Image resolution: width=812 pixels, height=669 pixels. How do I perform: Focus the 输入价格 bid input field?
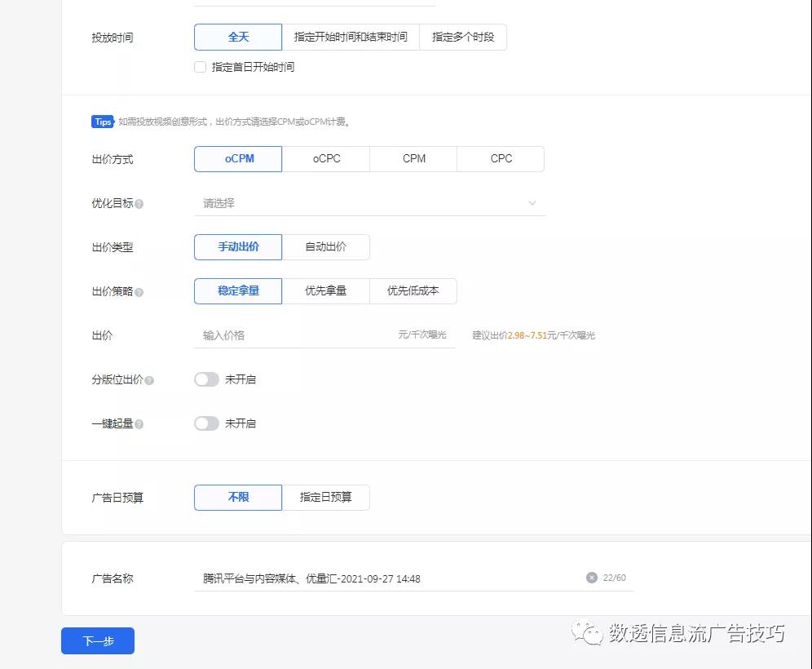point(324,335)
